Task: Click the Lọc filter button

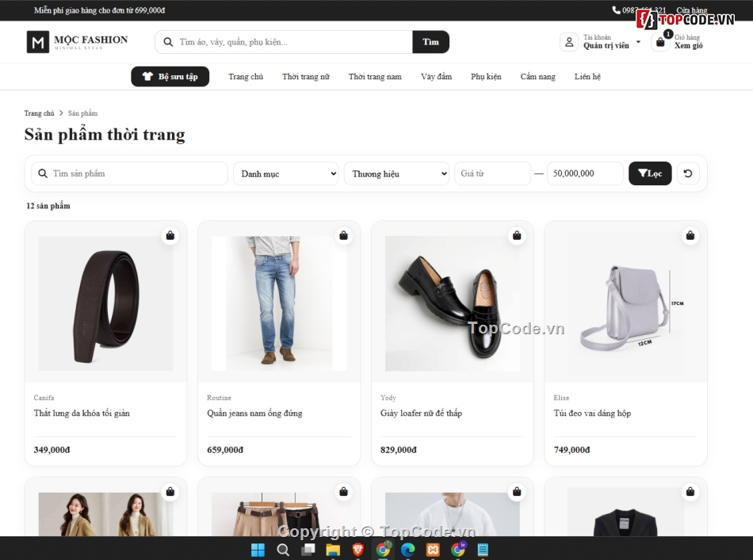Action: [x=650, y=173]
